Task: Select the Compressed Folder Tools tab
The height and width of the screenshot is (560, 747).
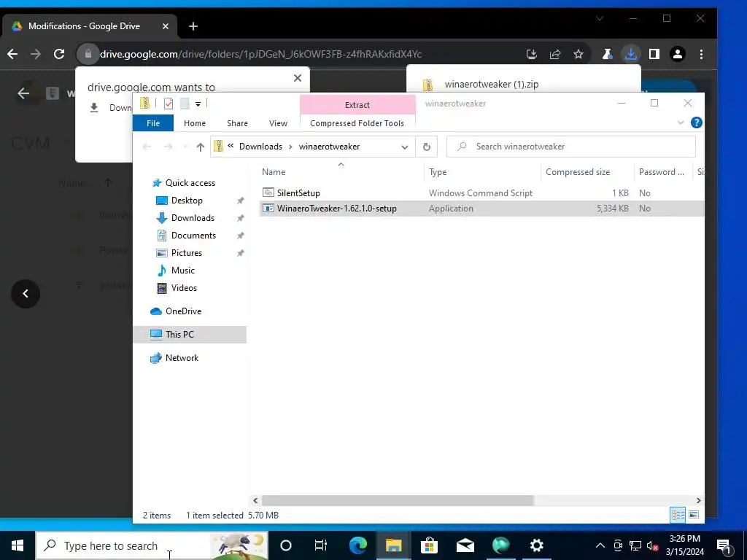Action: [x=357, y=122]
